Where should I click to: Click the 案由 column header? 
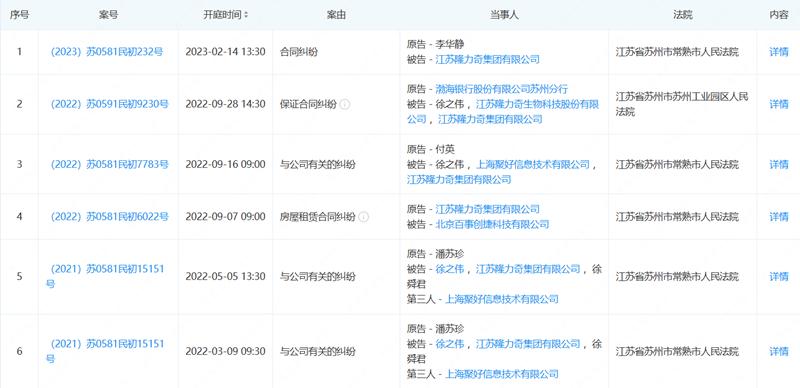click(x=336, y=15)
